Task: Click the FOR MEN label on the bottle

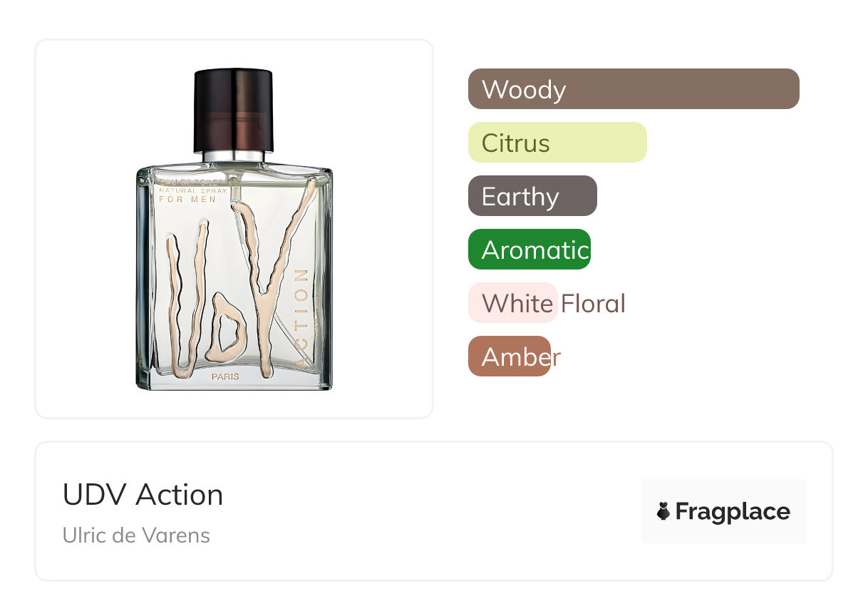Action: coord(187,200)
